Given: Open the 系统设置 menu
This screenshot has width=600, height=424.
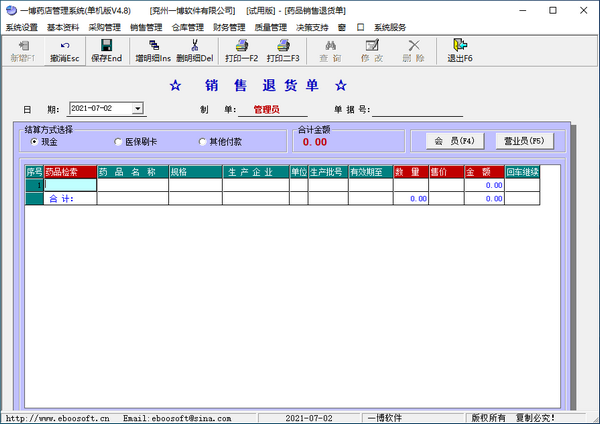Looking at the screenshot, I should (21, 27).
